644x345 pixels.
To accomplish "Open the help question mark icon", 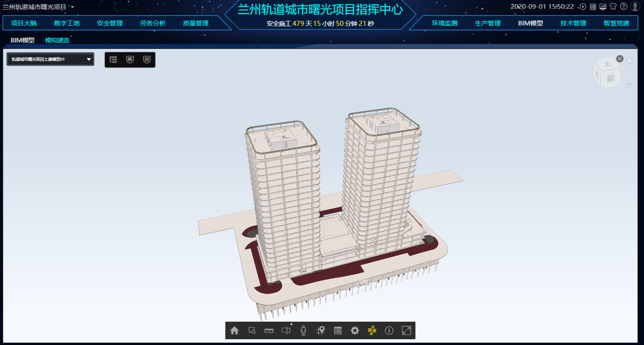I will tap(624, 7).
